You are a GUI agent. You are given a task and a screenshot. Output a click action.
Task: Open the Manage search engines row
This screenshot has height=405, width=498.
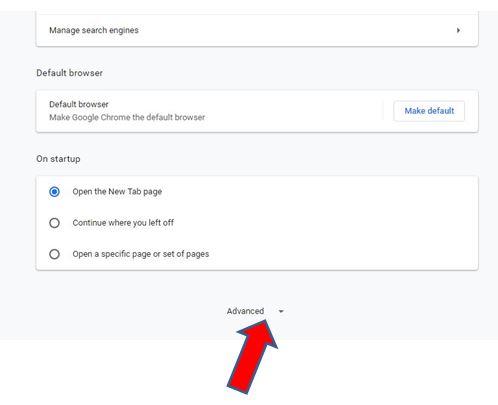(x=257, y=30)
